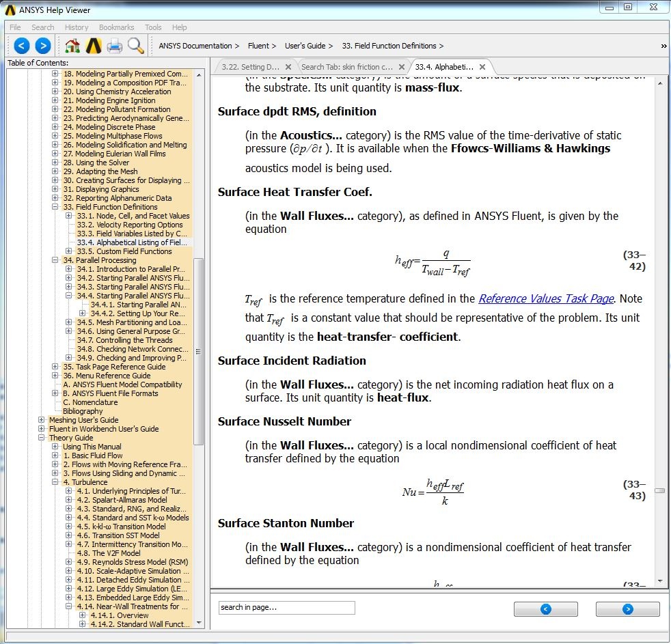Select '28. Using the Solver' item
The height and width of the screenshot is (644, 671).
pyautogui.click(x=96, y=163)
